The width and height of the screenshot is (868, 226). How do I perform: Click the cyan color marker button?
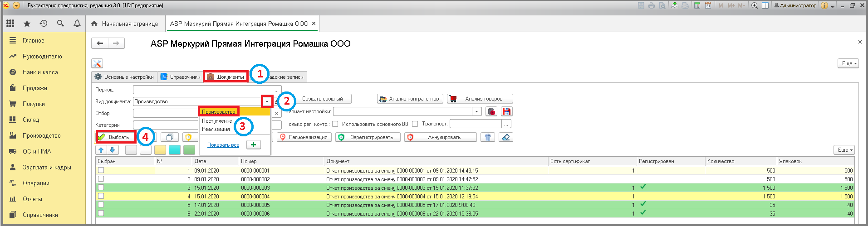point(175,150)
